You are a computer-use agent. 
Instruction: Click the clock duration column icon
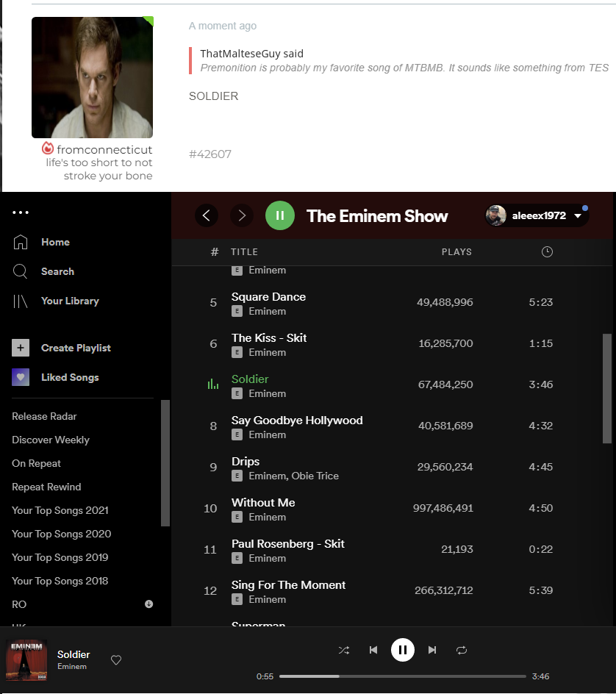click(x=547, y=252)
